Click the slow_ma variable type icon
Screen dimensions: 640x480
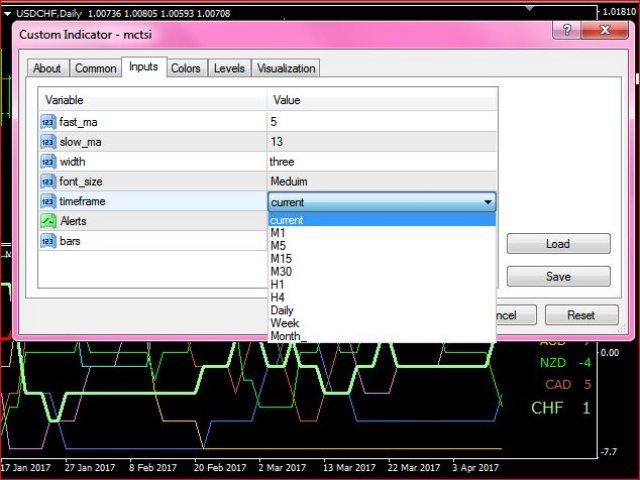[48, 141]
